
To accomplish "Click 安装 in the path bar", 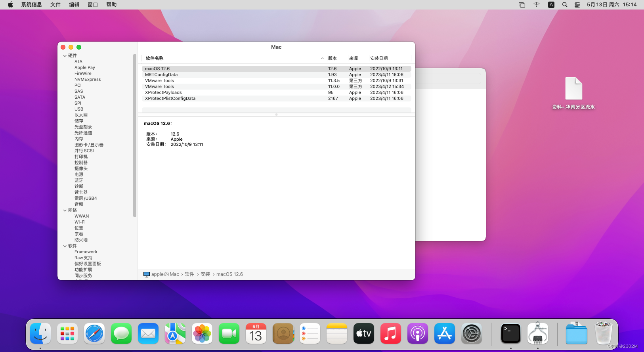I will tap(205, 274).
